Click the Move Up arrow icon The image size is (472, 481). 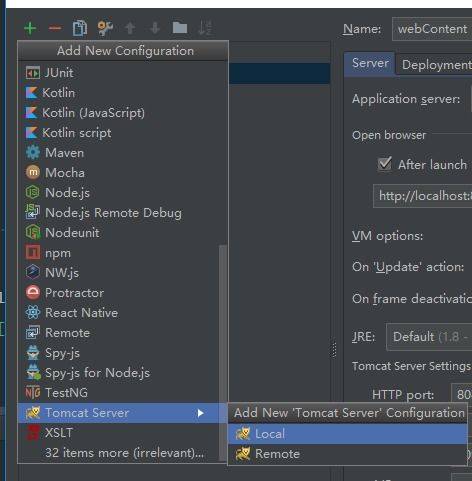[130, 28]
